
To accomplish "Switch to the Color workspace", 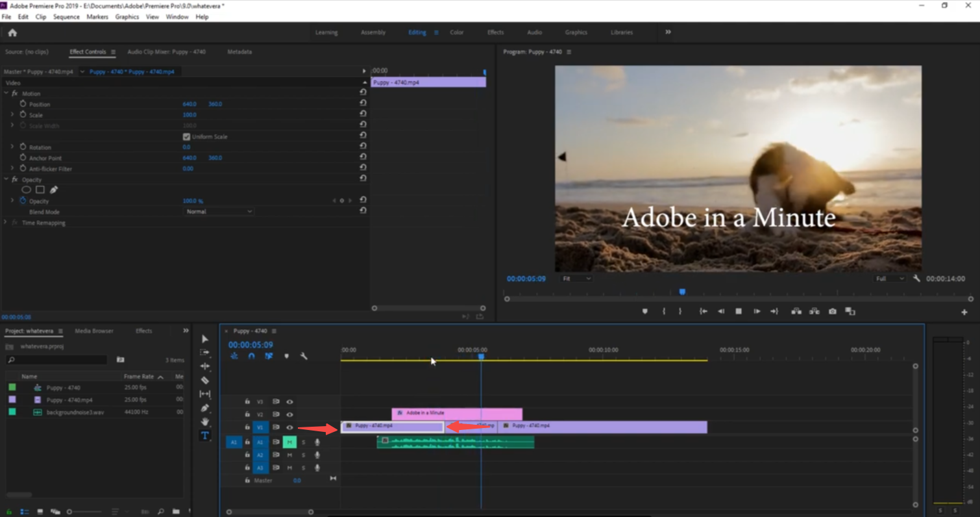I will (x=457, y=32).
